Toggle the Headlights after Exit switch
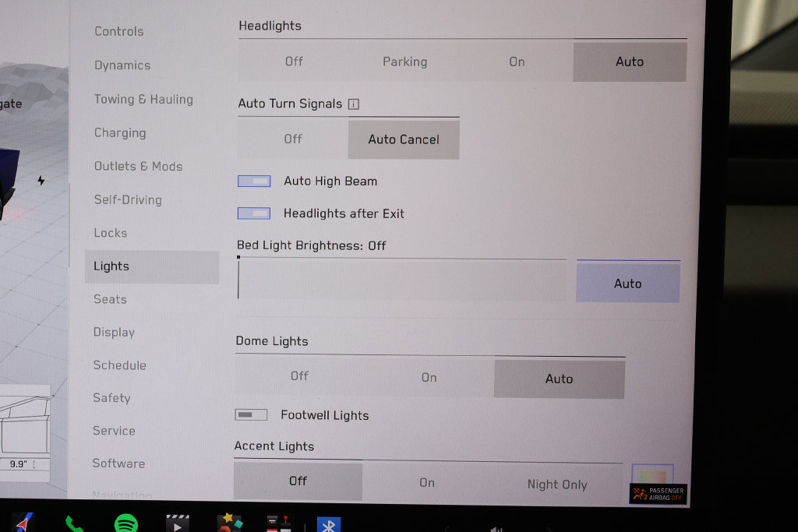This screenshot has width=798, height=532. point(253,213)
